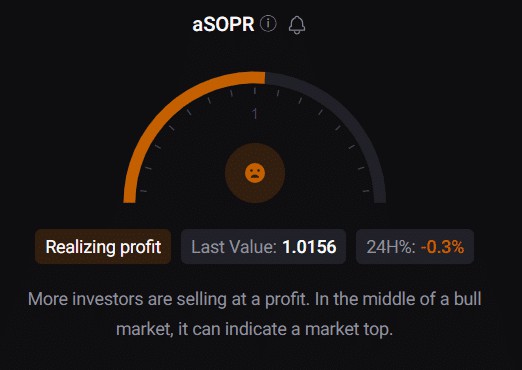522x370 pixels.
Task: Click the -0.3% orange percentage value
Action: (x=442, y=247)
